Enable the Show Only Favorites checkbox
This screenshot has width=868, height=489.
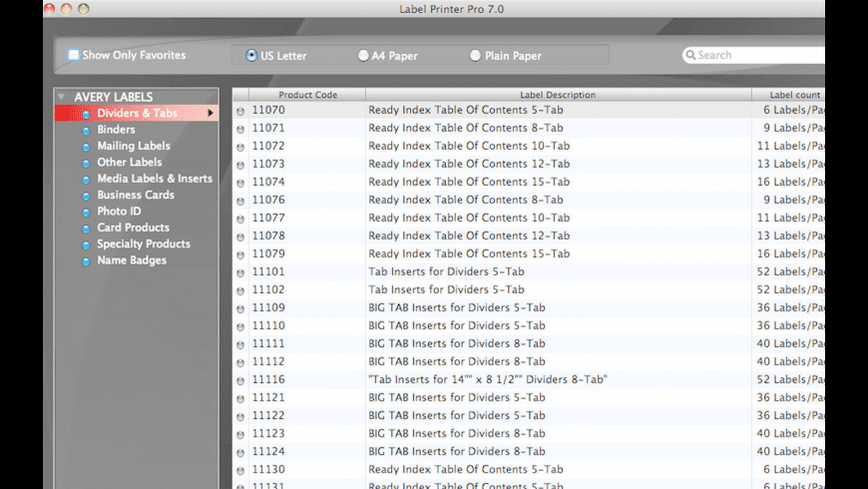click(x=74, y=56)
